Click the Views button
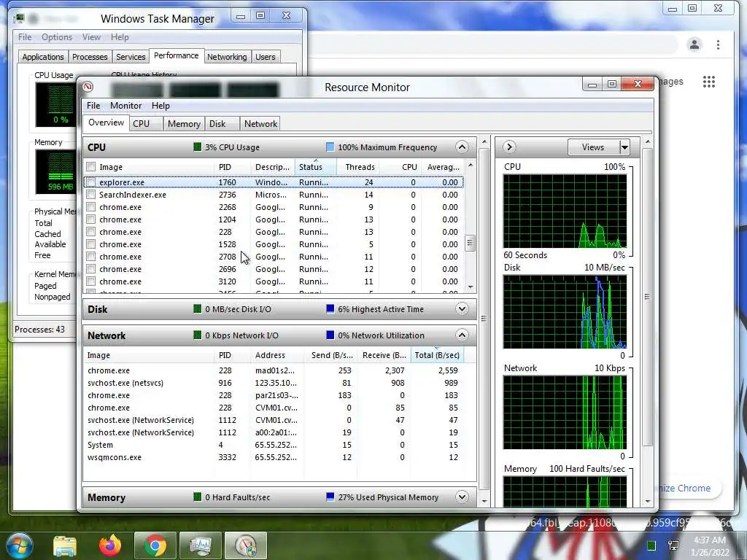 pos(593,147)
